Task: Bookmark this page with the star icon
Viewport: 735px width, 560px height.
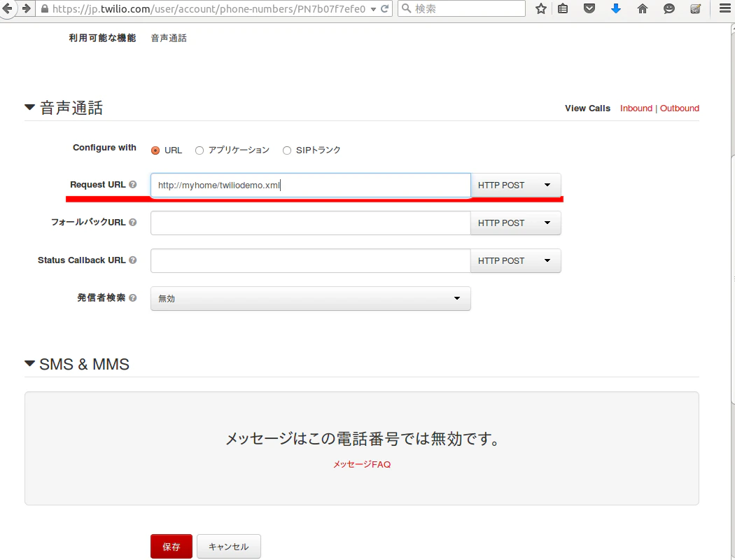Action: pyautogui.click(x=541, y=8)
